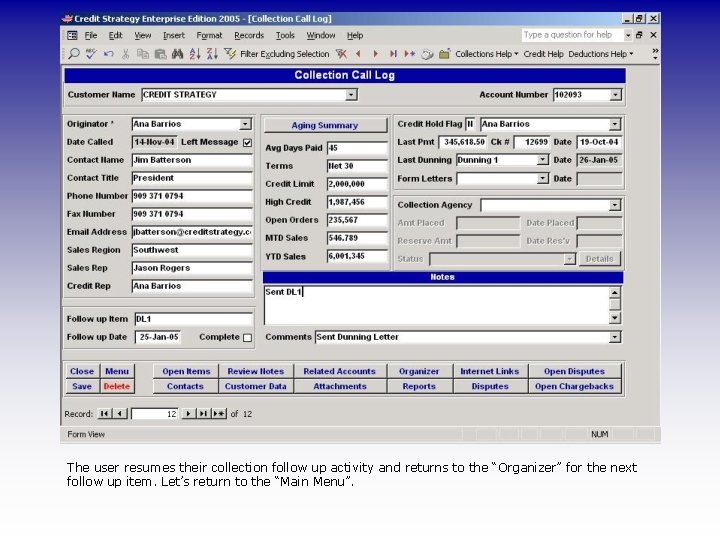Click Credit Help in the toolbar

pos(543,54)
